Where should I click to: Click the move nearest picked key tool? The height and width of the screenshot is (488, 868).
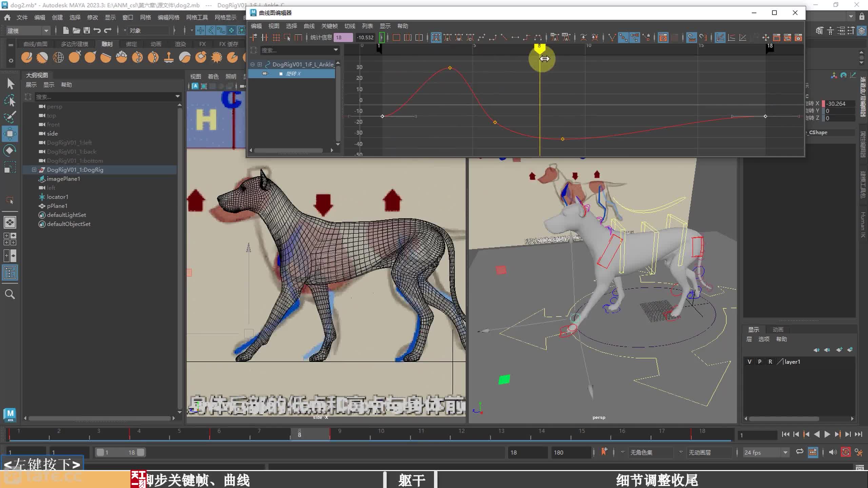click(253, 37)
